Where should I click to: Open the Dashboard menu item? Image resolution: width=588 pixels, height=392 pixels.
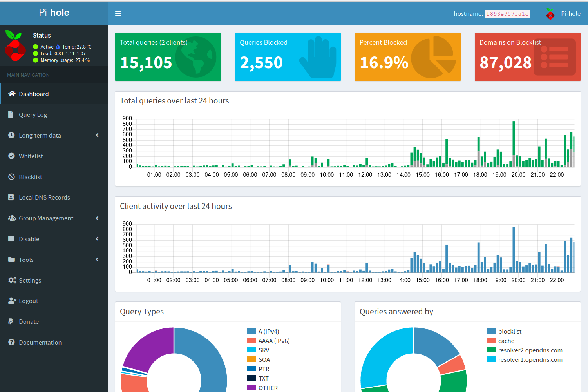pos(34,94)
